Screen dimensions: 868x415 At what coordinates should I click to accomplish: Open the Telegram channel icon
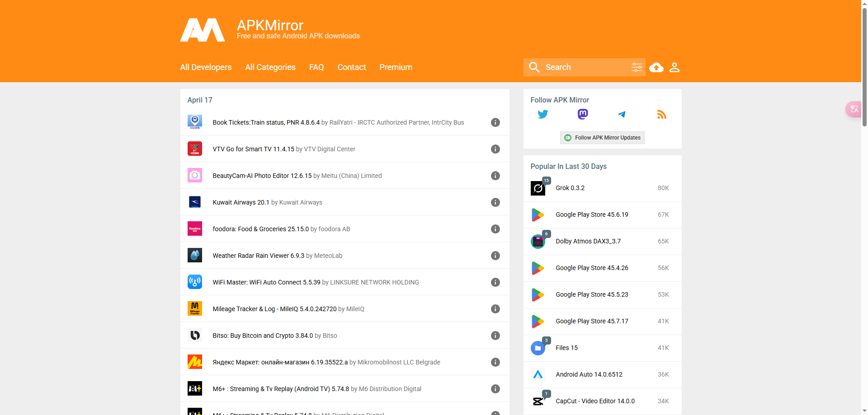622,114
